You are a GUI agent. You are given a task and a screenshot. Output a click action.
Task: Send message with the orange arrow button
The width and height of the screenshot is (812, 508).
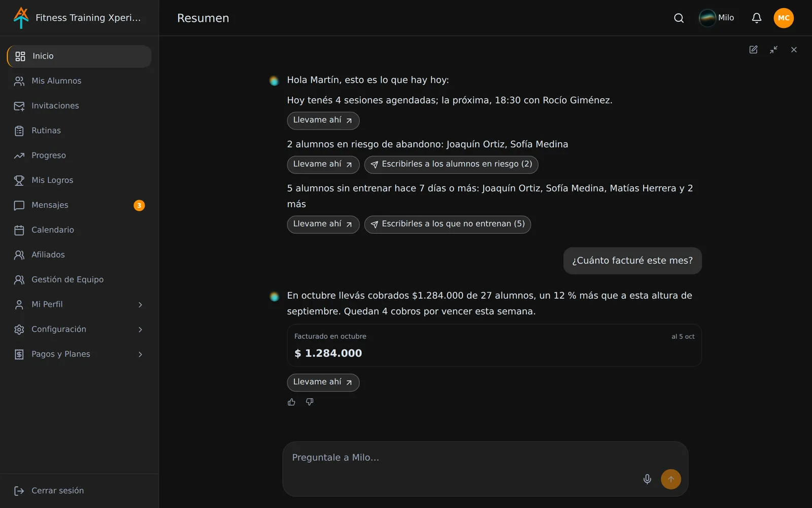point(671,479)
